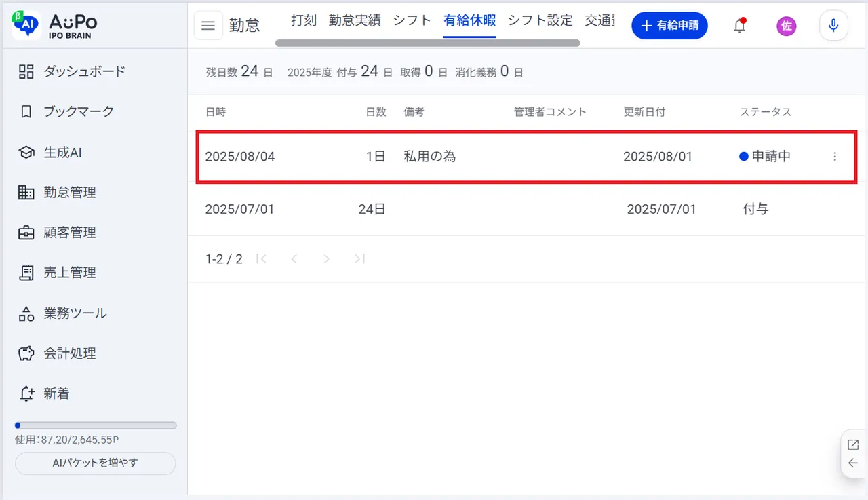The height and width of the screenshot is (500, 868).
Task: Click the ＋有給申請 button
Action: (670, 26)
